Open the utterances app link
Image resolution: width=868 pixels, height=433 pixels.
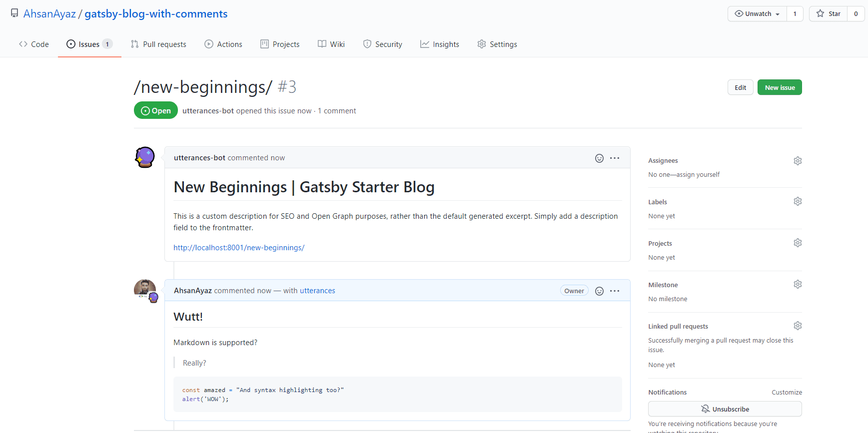317,291
